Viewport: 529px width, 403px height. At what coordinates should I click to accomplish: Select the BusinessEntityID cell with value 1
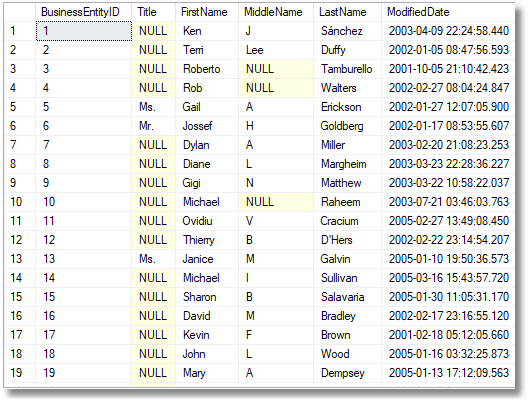tap(83, 31)
